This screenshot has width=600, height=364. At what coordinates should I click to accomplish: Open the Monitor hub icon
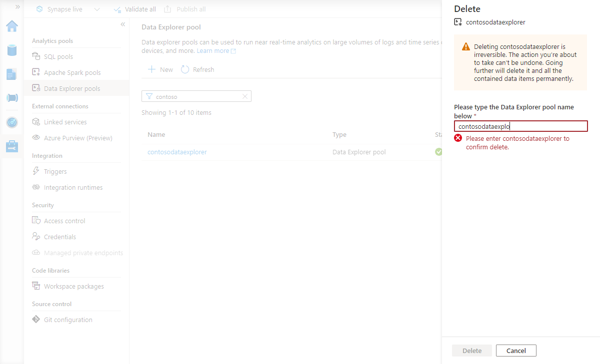11,122
